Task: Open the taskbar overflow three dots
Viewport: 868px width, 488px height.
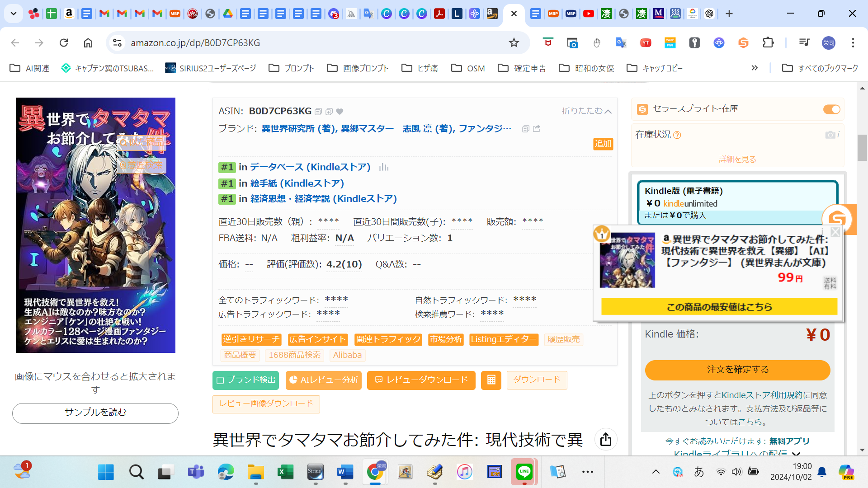Action: pyautogui.click(x=588, y=472)
